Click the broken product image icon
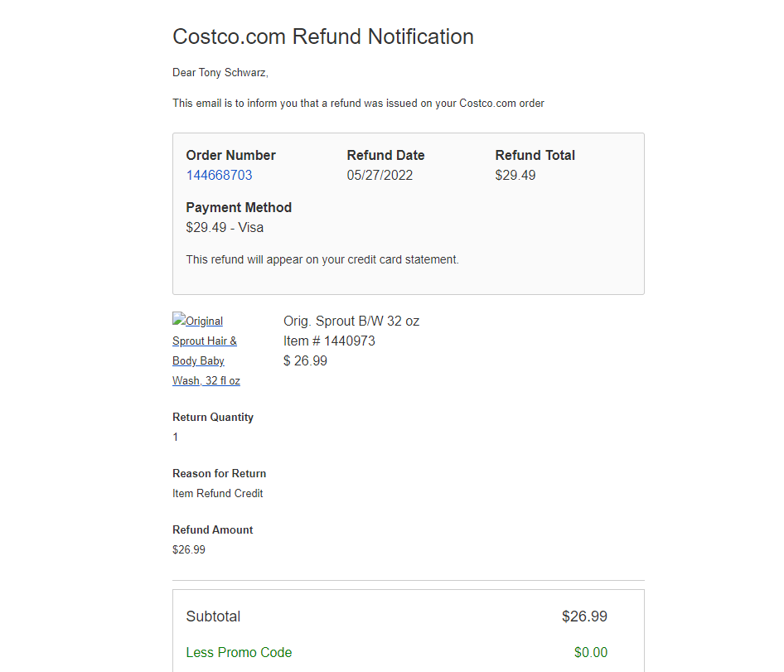The width and height of the screenshot is (784, 672). point(178,319)
